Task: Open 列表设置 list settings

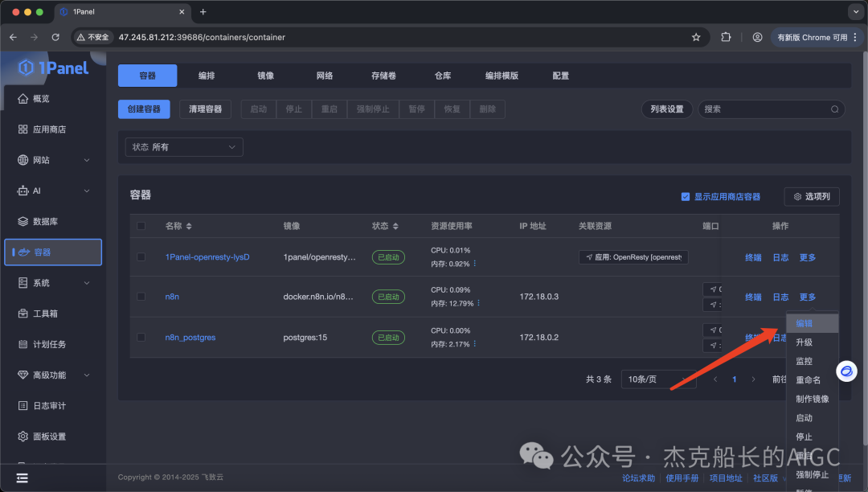Action: tap(667, 109)
